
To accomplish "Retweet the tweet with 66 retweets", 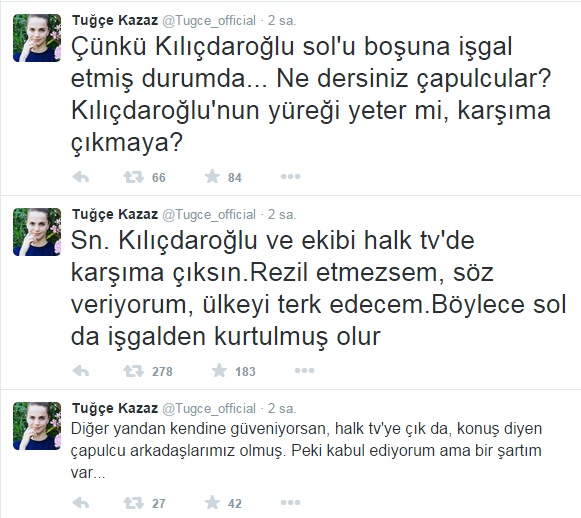I will [x=133, y=177].
